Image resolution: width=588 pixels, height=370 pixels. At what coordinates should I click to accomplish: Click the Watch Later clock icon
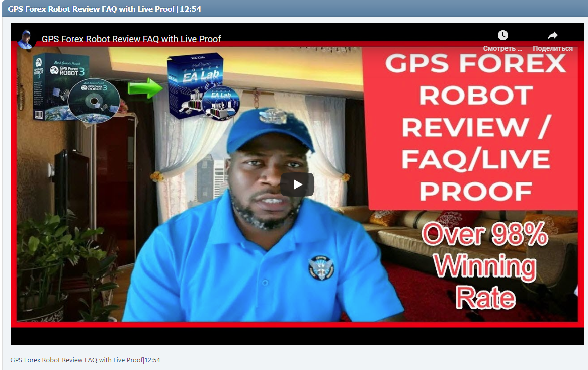(502, 35)
